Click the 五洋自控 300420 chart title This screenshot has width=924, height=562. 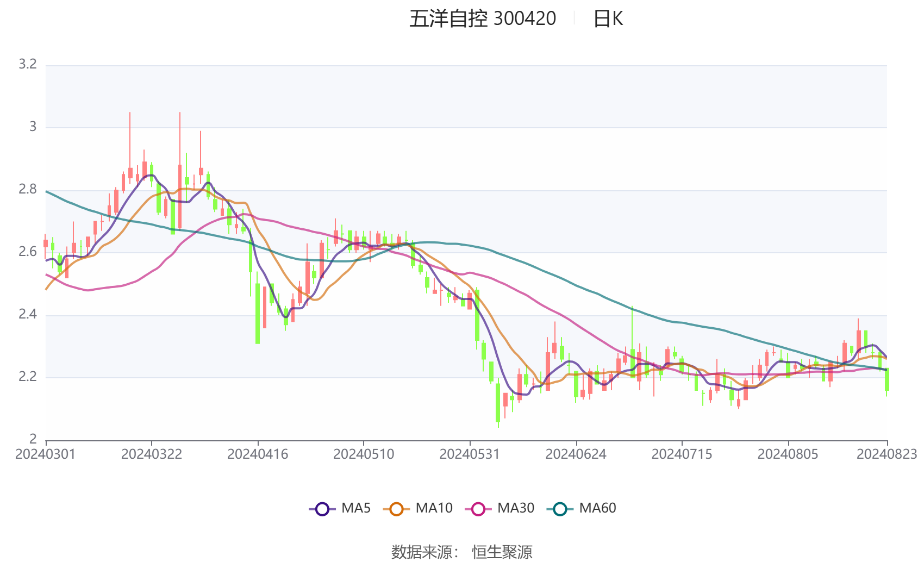(483, 19)
